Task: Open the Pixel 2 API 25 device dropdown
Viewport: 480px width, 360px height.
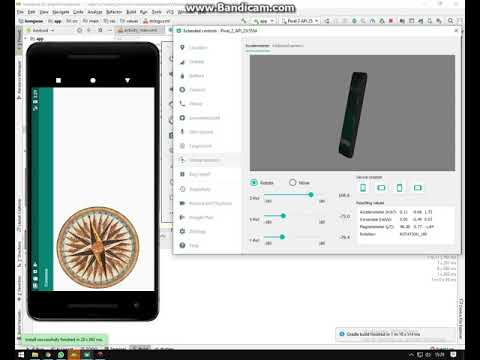Action: pyautogui.click(x=300, y=21)
